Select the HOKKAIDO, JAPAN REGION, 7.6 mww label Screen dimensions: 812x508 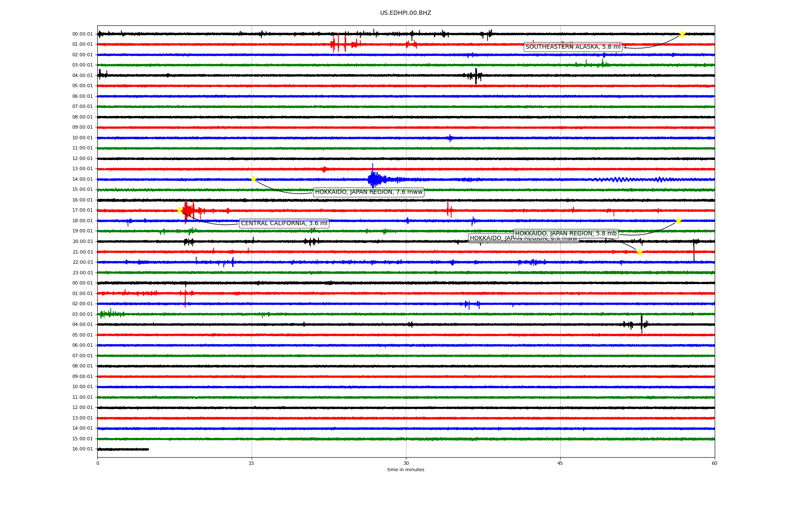click(x=368, y=192)
